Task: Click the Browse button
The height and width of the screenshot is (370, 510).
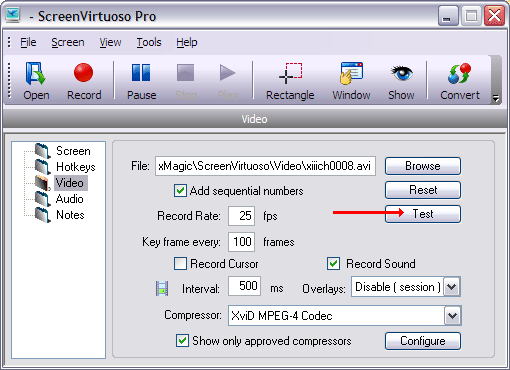Action: pyautogui.click(x=423, y=166)
